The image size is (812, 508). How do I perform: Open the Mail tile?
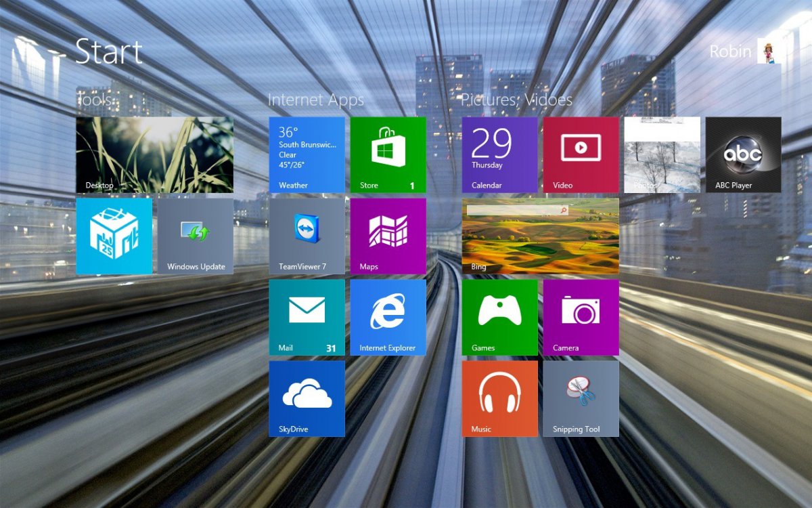(x=307, y=317)
